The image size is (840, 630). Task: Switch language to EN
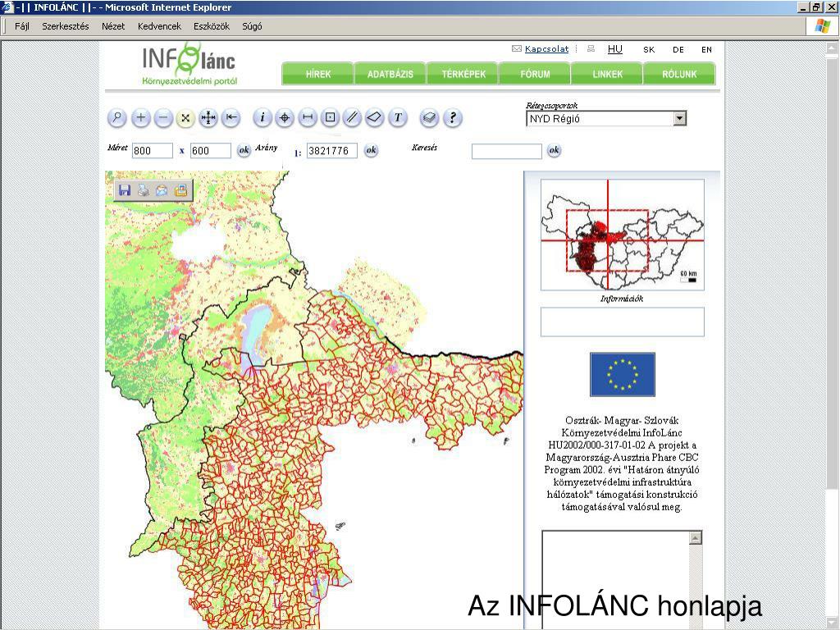click(706, 49)
